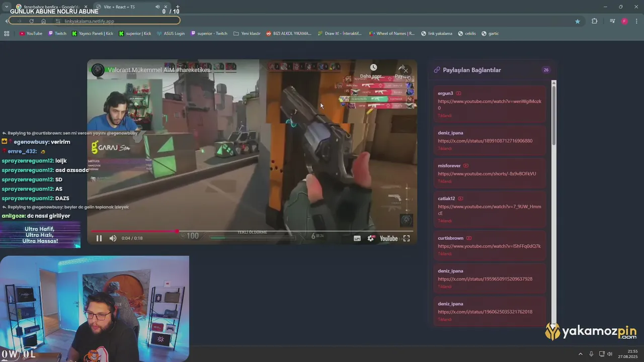Open misforever's YouTube shorts link
644x362 pixels.
(x=487, y=173)
